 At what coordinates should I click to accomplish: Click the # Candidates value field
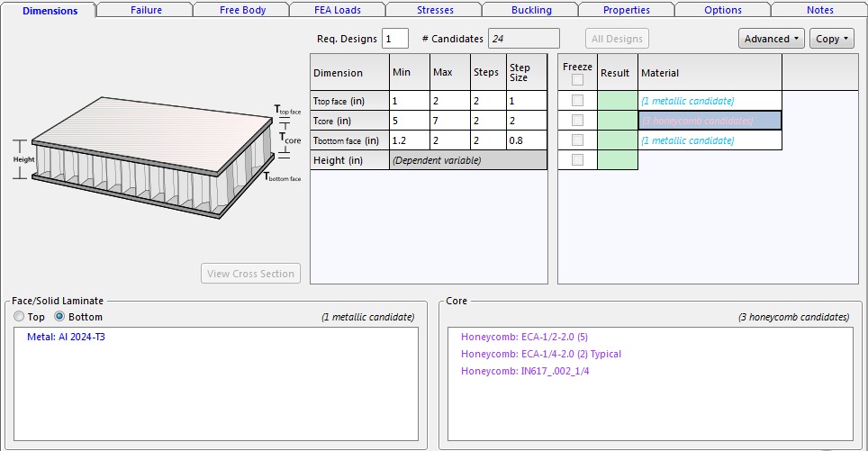point(524,39)
